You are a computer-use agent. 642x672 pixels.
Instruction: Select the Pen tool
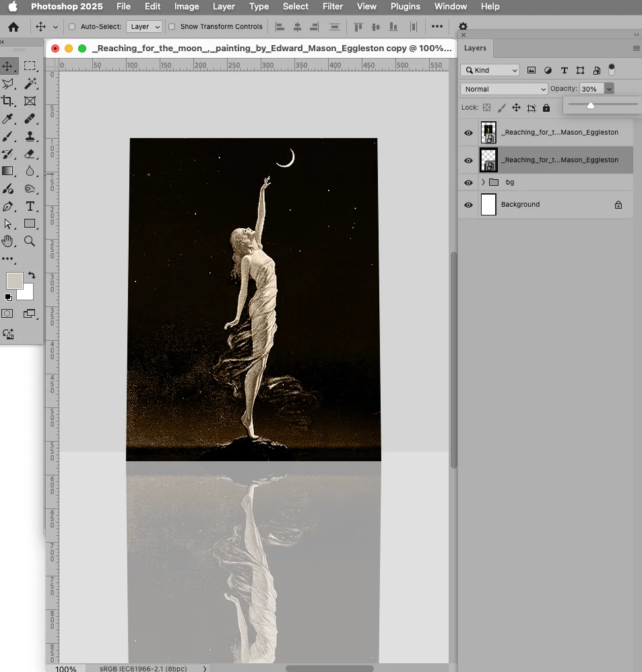(x=7, y=207)
